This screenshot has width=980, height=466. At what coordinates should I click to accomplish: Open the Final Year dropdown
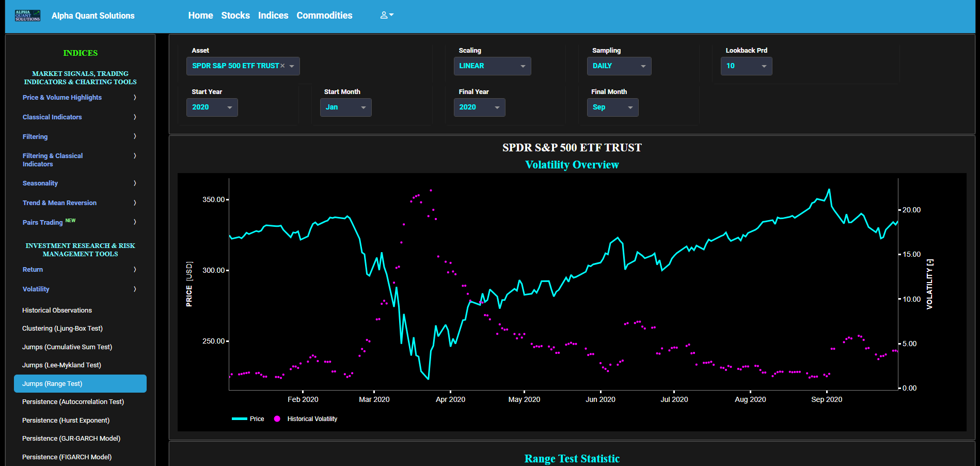point(479,107)
